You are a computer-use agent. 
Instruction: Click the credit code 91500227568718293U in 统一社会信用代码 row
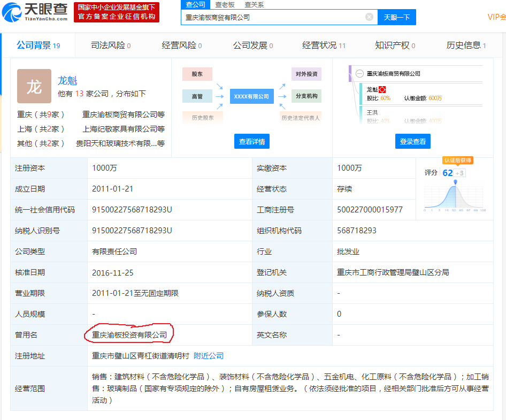coord(132,210)
